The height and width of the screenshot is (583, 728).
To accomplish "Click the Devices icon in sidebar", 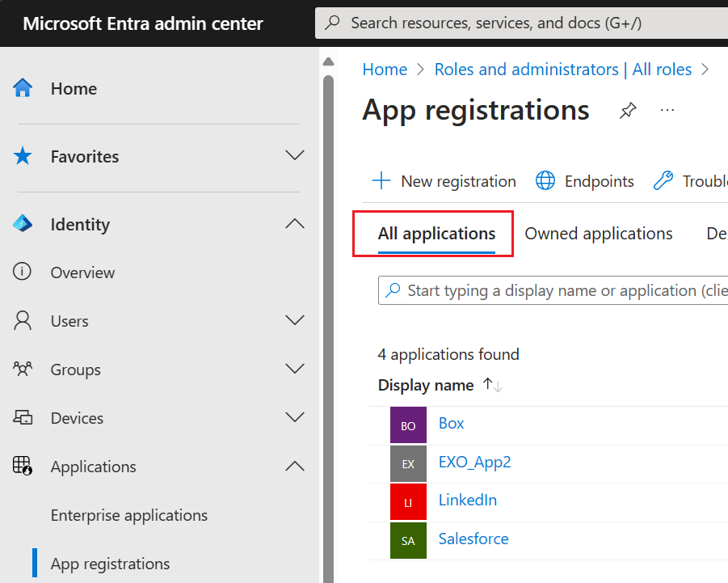I will pyautogui.click(x=23, y=418).
